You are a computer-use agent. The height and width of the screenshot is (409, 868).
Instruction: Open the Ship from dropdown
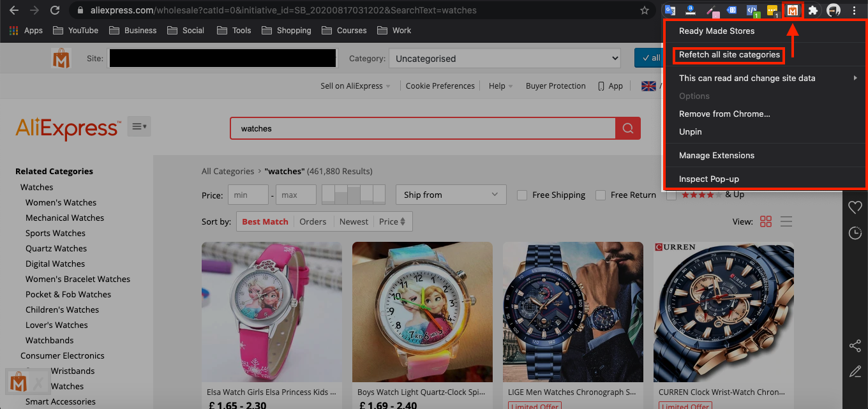coord(451,195)
